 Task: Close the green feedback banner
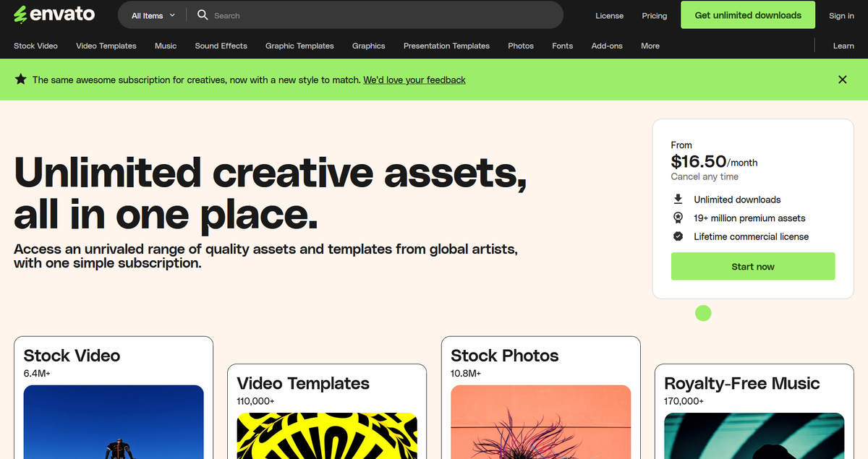coord(842,80)
